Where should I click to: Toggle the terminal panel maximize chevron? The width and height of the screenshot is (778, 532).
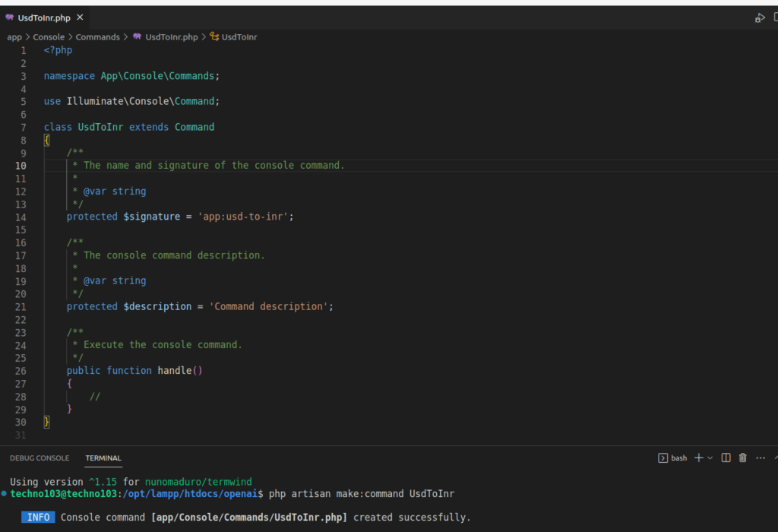pyautogui.click(x=776, y=458)
